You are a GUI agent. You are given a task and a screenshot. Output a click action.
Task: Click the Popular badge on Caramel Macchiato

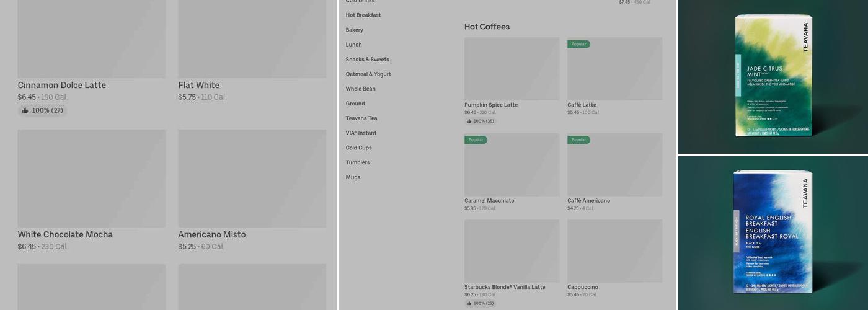coord(476,139)
